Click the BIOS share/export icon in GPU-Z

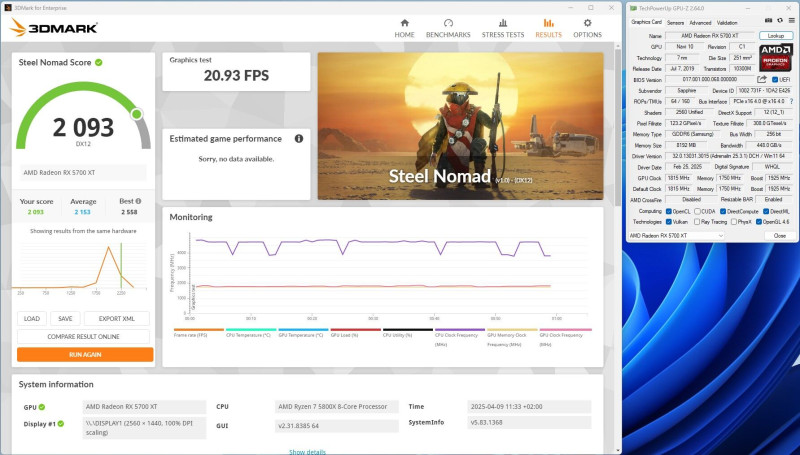click(x=762, y=80)
